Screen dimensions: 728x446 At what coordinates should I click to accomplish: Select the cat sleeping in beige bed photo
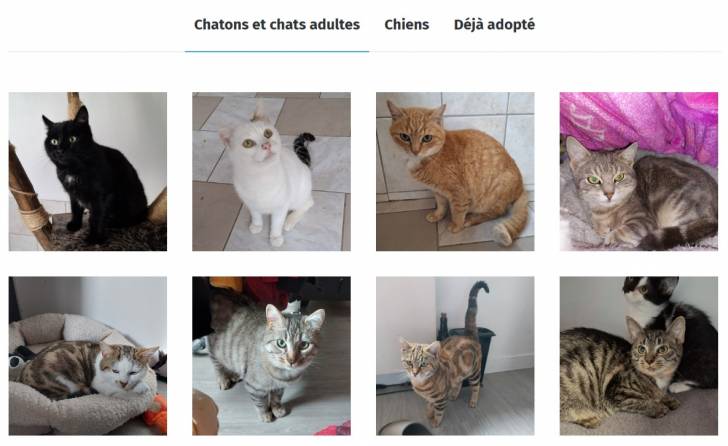(x=88, y=356)
